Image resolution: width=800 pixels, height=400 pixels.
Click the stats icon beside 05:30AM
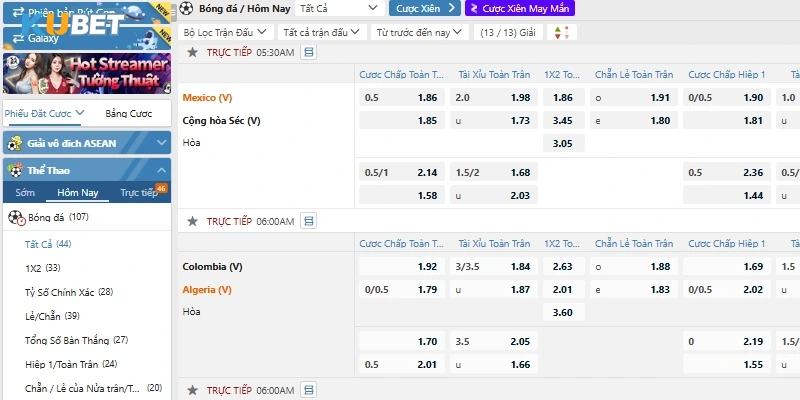(x=308, y=52)
